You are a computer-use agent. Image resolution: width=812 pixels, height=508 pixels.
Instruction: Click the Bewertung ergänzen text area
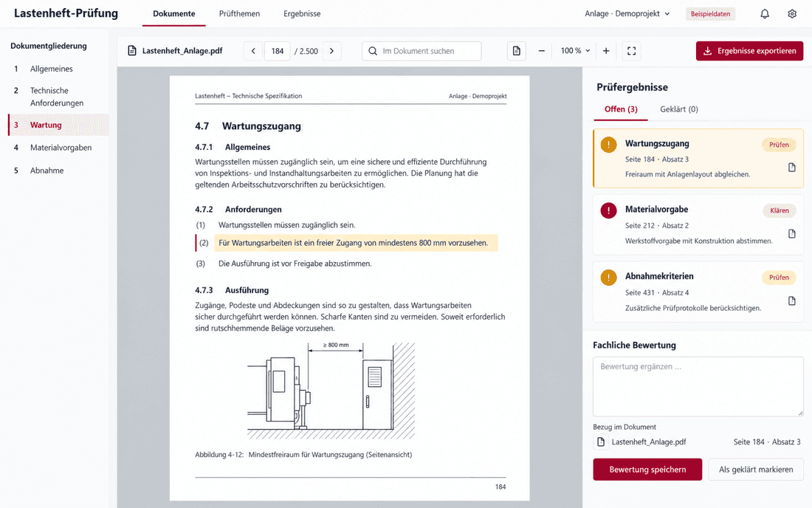click(698, 386)
